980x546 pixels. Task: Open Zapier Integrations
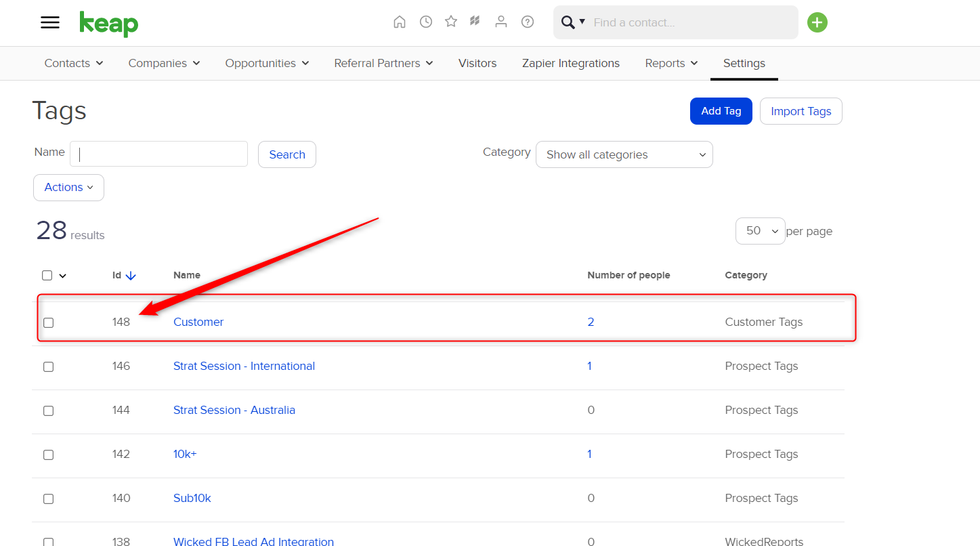click(571, 63)
